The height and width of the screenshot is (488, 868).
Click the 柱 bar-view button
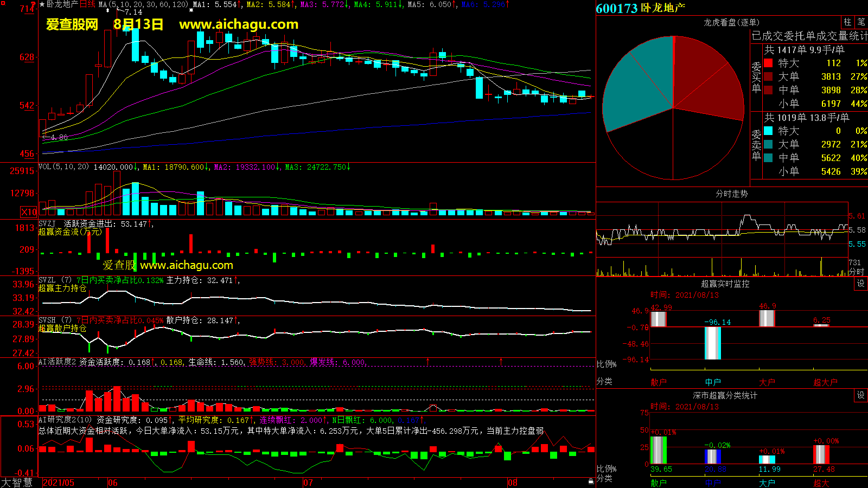click(x=847, y=22)
